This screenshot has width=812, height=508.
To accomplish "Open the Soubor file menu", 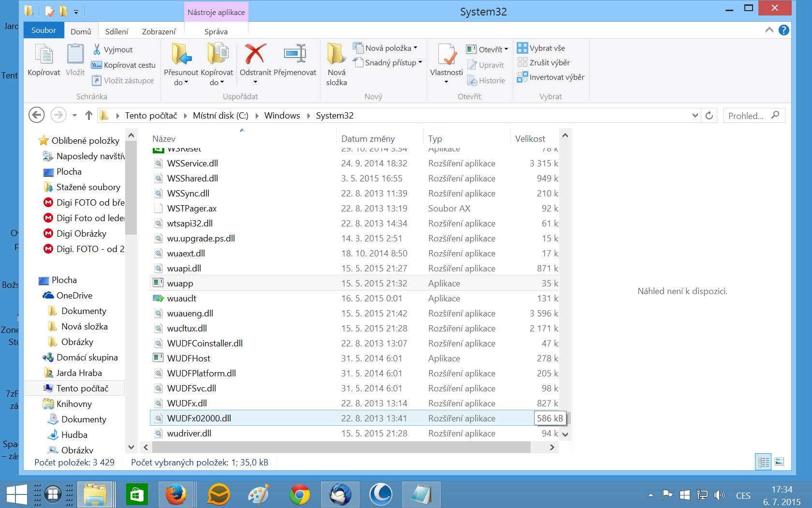I will 43,30.
